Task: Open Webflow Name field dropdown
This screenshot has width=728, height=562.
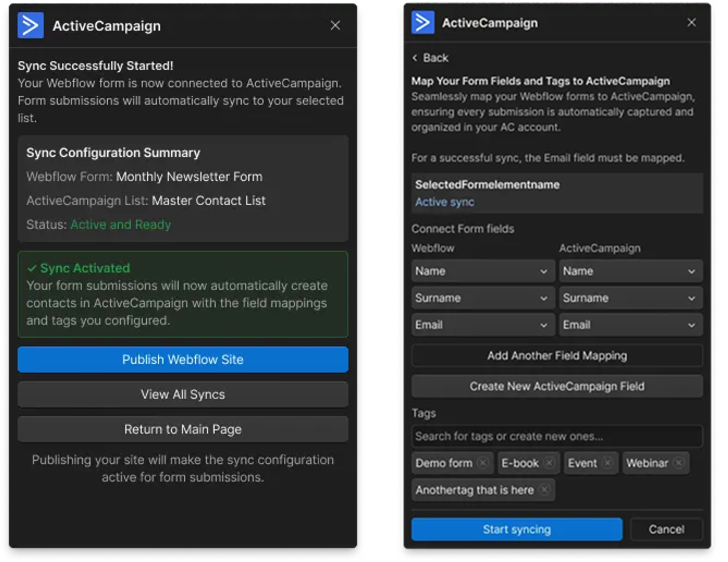Action: pos(483,271)
